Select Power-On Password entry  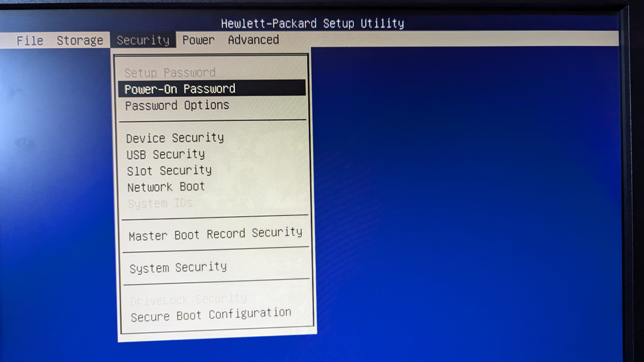[212, 88]
